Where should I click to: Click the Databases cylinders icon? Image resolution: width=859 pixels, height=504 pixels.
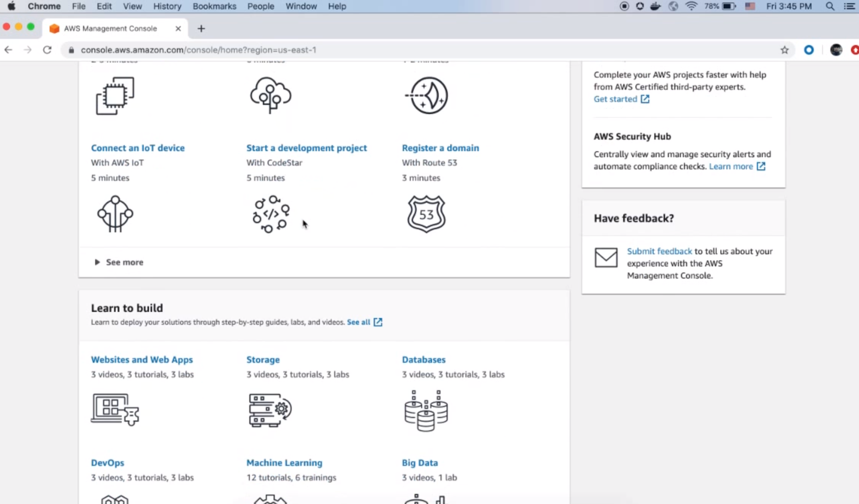426,410
